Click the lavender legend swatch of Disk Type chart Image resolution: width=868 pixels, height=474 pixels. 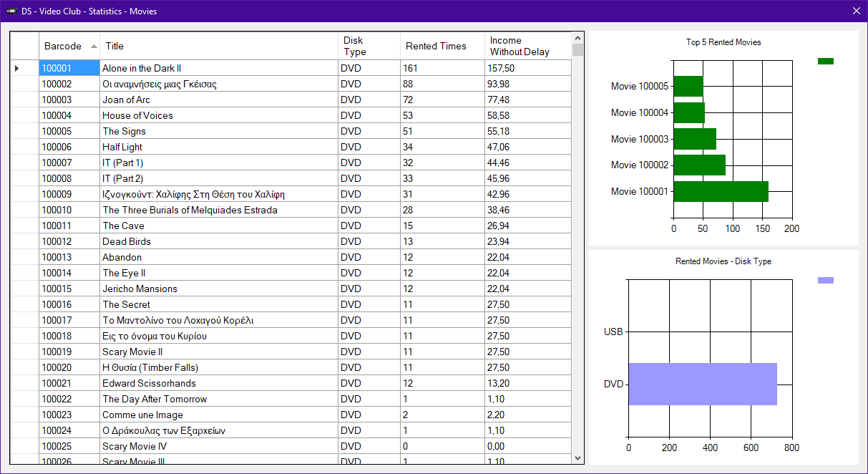coord(826,280)
